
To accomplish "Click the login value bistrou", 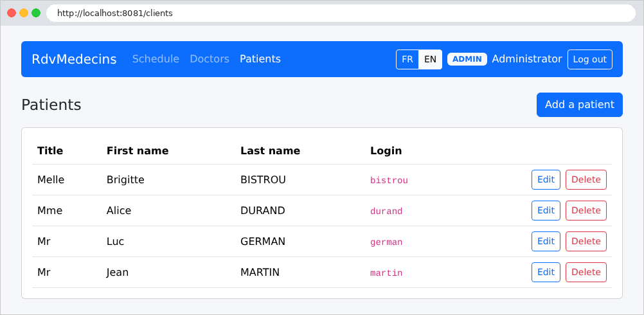I will pyautogui.click(x=389, y=180).
